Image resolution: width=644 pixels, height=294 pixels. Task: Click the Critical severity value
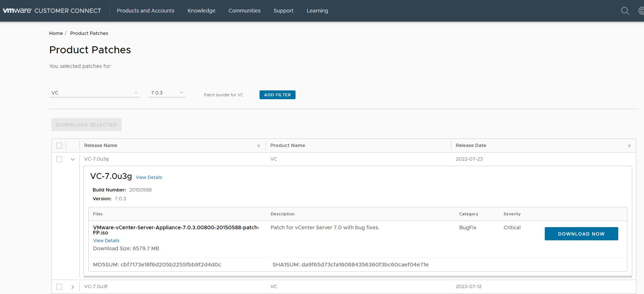pyautogui.click(x=512, y=227)
